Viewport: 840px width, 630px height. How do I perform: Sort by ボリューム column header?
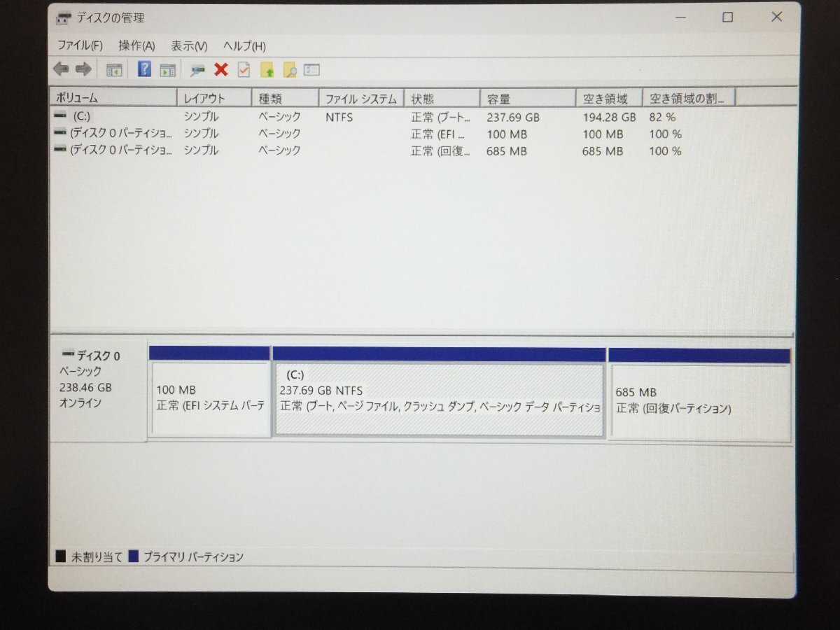(114, 98)
